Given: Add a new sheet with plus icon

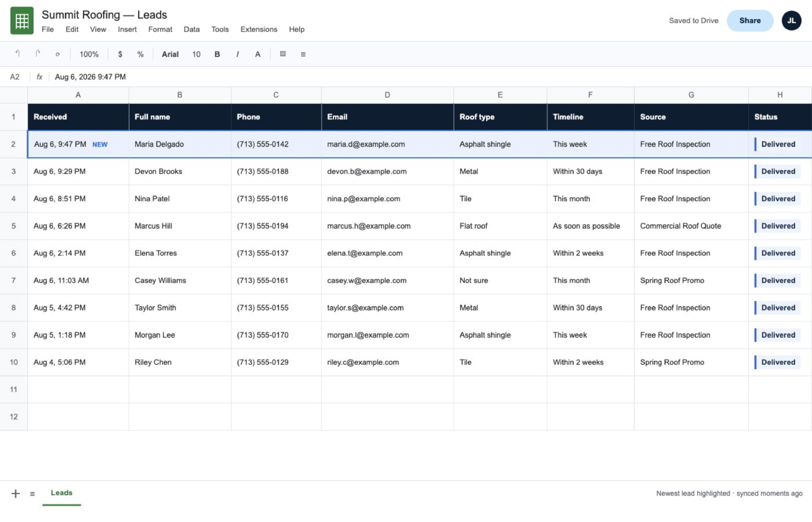Looking at the screenshot, I should coord(16,493).
